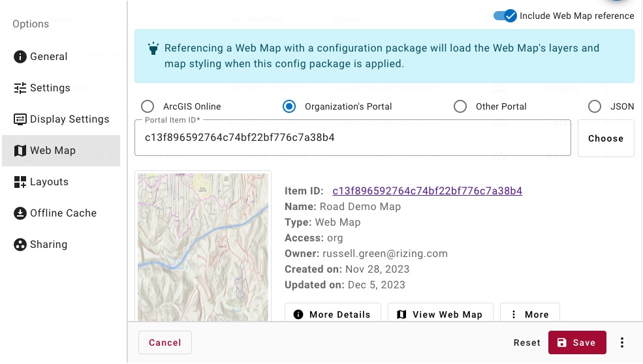Switch to the Offline Cache section

click(x=63, y=213)
